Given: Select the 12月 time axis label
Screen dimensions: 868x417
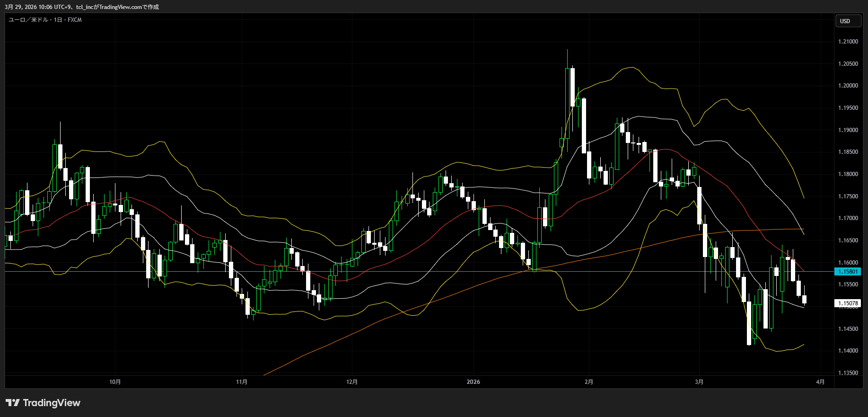Looking at the screenshot, I should coord(352,382).
